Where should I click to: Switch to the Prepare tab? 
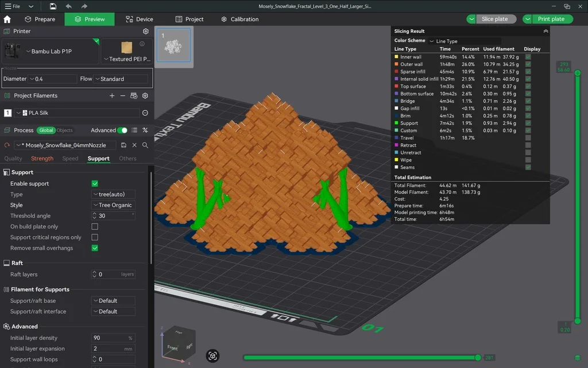pyautogui.click(x=40, y=19)
